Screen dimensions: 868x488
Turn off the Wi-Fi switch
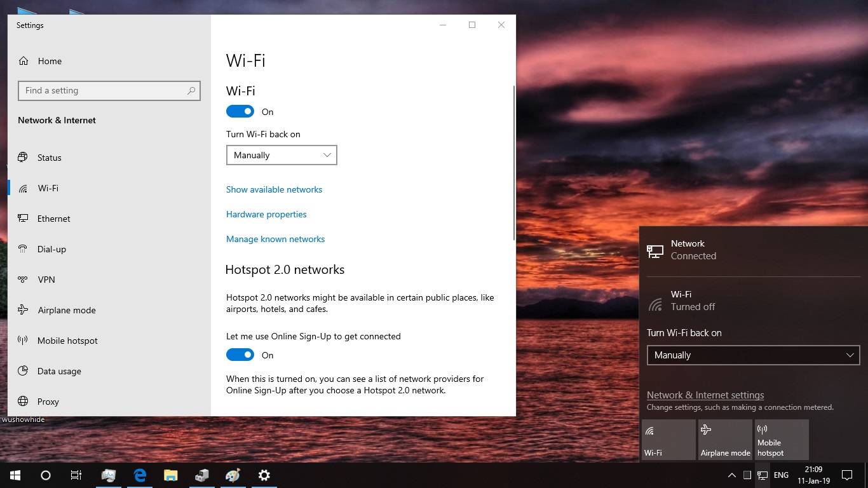coord(240,111)
